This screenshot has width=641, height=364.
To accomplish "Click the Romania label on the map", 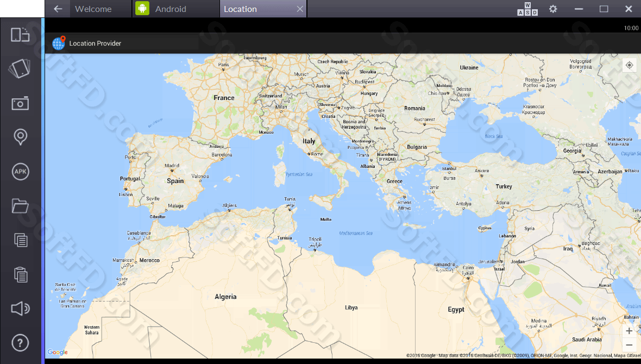I will [x=414, y=108].
